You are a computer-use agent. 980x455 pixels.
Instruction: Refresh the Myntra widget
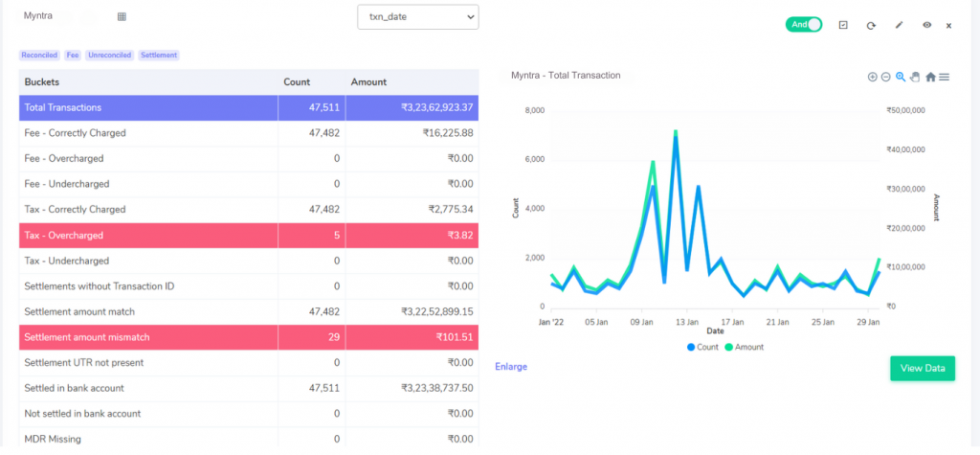pyautogui.click(x=871, y=25)
